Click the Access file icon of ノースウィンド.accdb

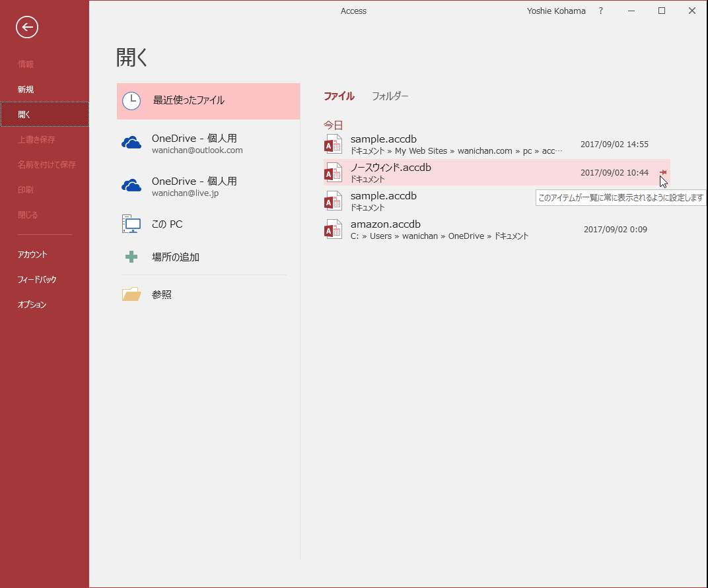(334, 173)
